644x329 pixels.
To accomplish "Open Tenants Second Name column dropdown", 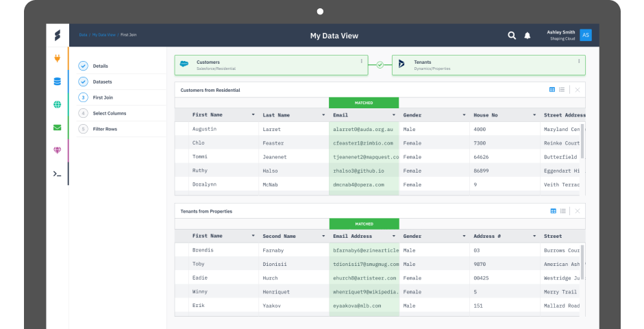I will click(x=323, y=236).
